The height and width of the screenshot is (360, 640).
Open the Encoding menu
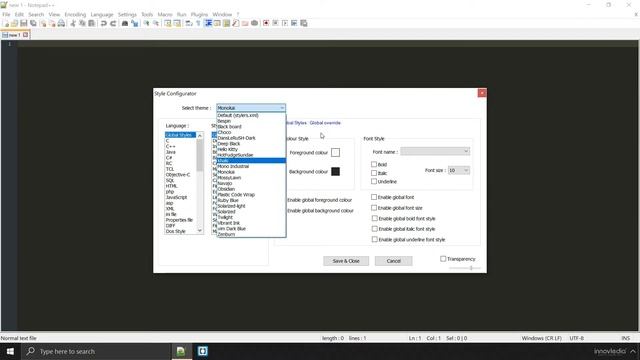coord(75,14)
